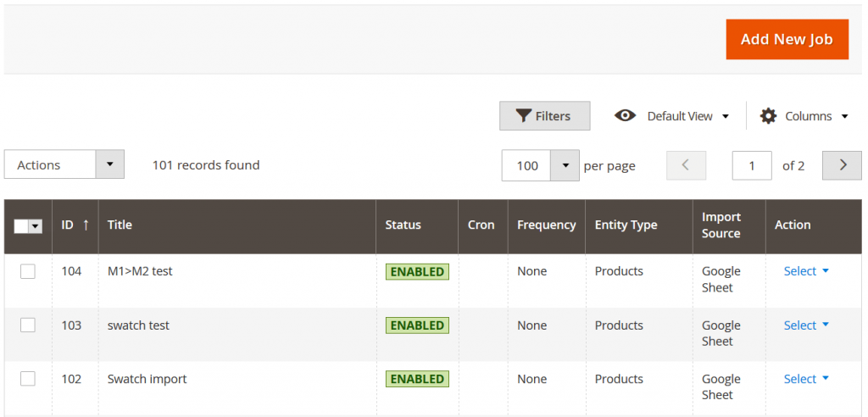Tick the checkbox for Swatch import job
The image size is (868, 417).
(x=28, y=379)
